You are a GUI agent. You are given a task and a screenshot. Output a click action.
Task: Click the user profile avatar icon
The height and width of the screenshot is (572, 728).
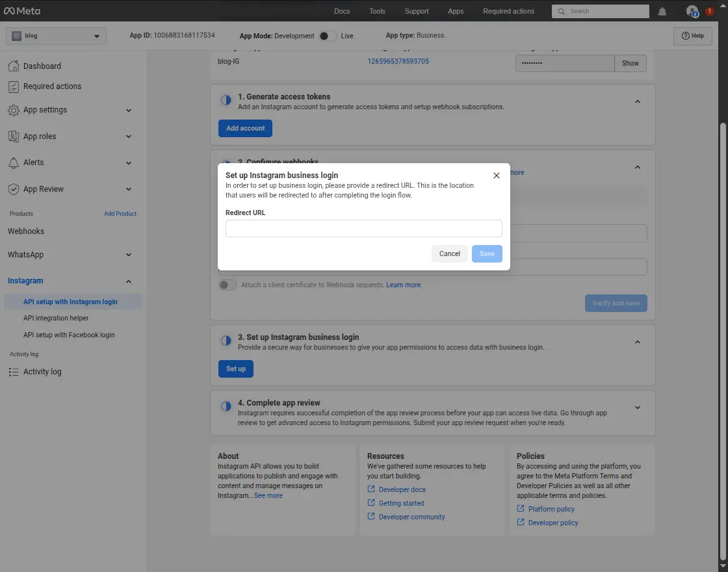coord(692,11)
